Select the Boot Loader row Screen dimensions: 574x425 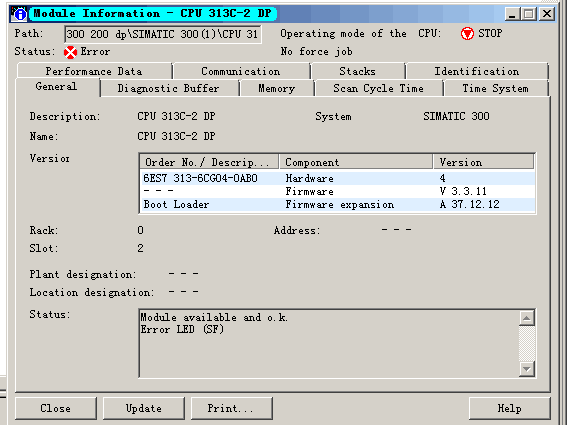pos(337,204)
